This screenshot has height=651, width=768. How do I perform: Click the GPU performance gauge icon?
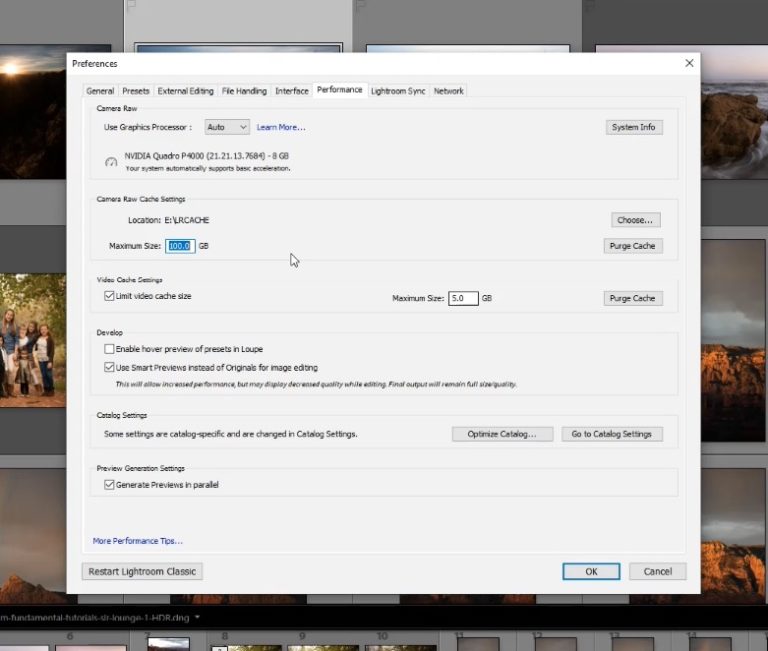coord(111,162)
